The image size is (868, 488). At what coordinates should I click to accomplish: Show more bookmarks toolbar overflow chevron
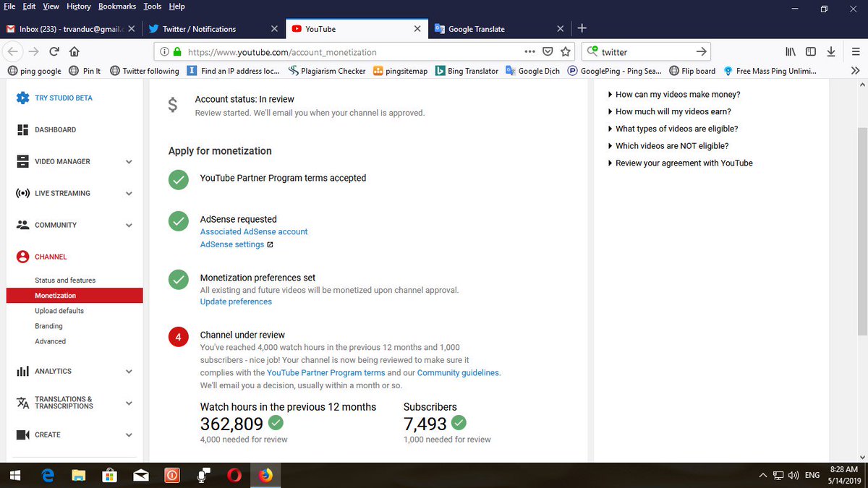click(x=856, y=71)
